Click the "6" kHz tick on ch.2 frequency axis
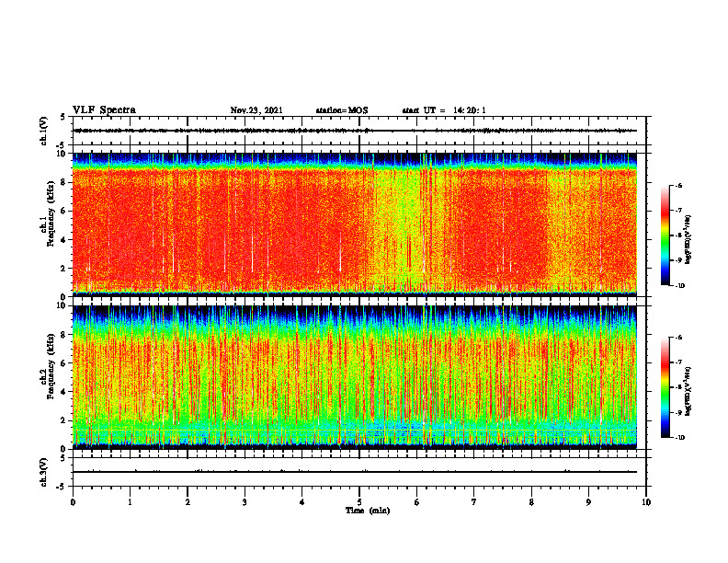This screenshot has width=728, height=563. pyautogui.click(x=64, y=363)
